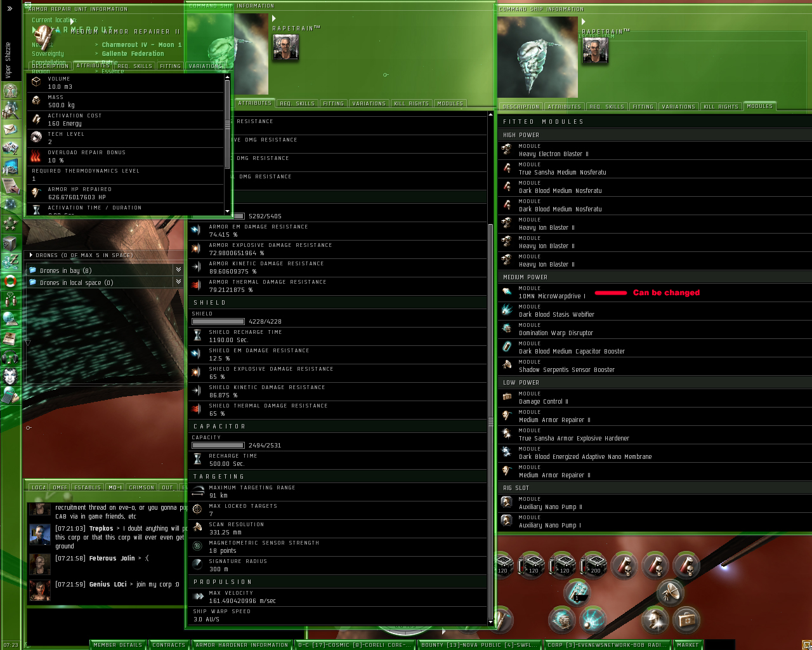Click scroll-down arrow in Armor Repair Unit window
Image resolution: width=812 pixels, height=650 pixels.
point(227,211)
